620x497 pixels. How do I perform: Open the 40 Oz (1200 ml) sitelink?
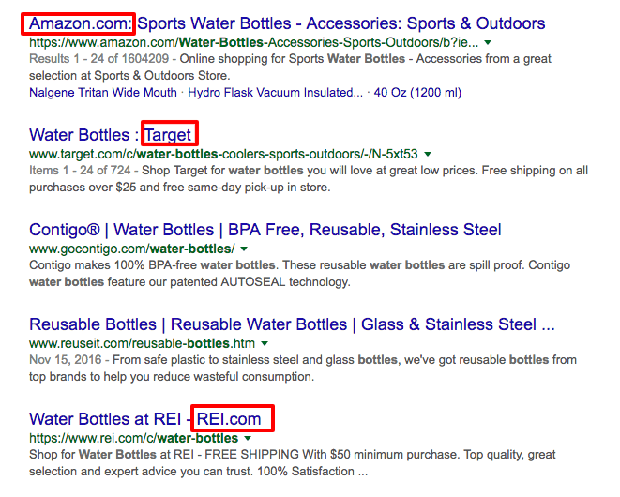click(x=418, y=93)
